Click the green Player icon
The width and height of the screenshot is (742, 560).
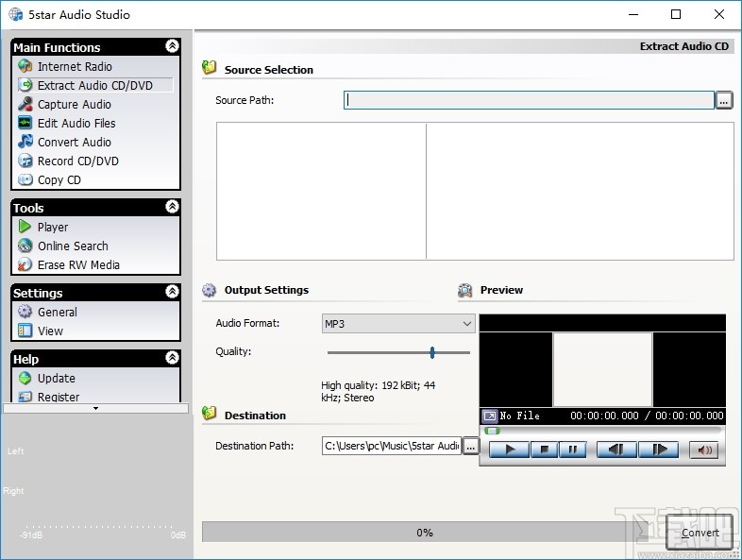click(25, 227)
